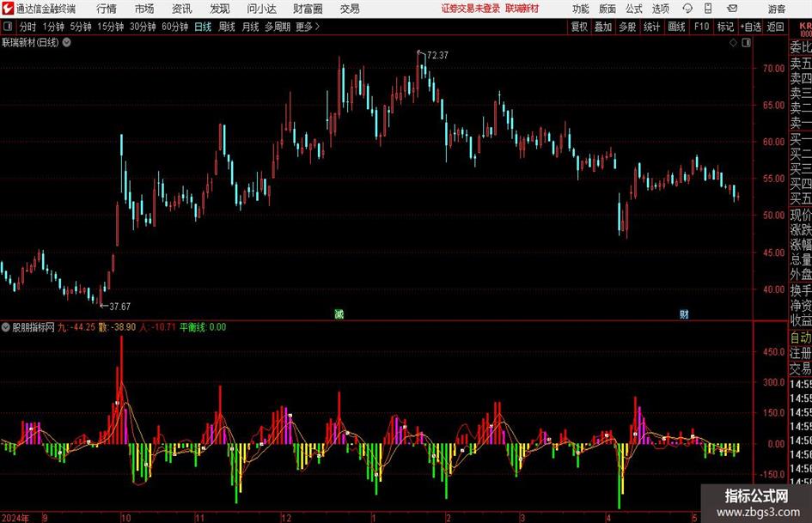Click the 标记 button

point(725,27)
